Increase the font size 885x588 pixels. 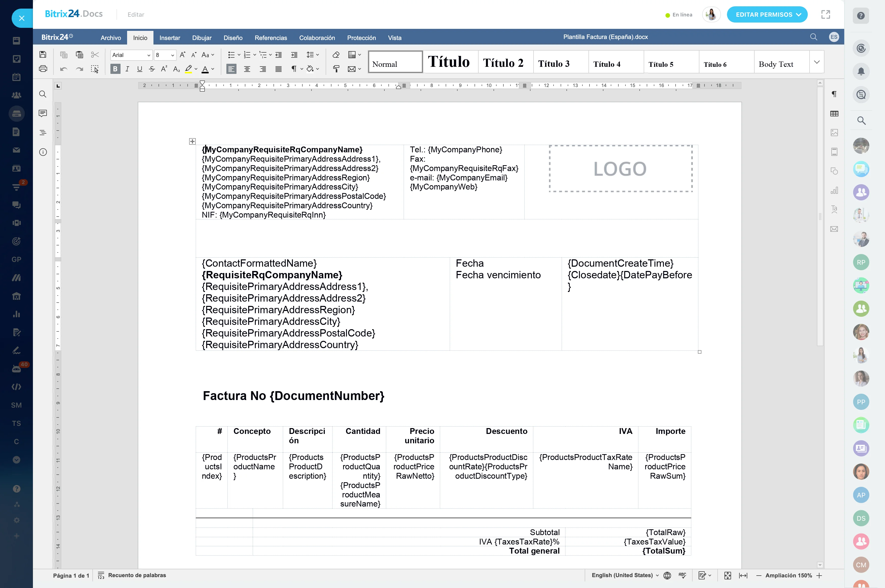pos(182,55)
